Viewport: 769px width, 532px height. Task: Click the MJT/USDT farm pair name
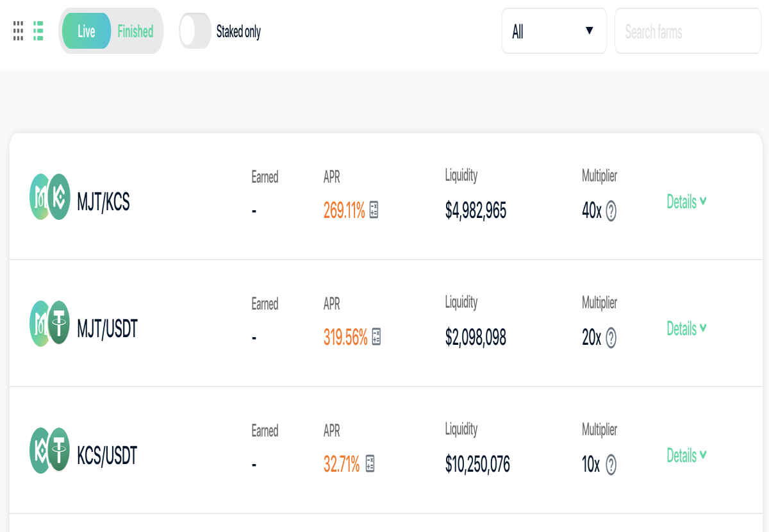click(x=107, y=329)
